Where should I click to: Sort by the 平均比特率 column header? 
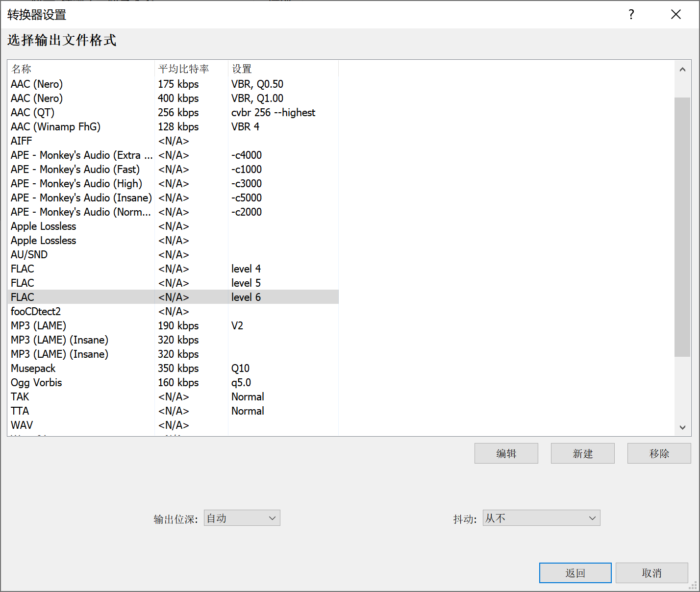point(191,69)
